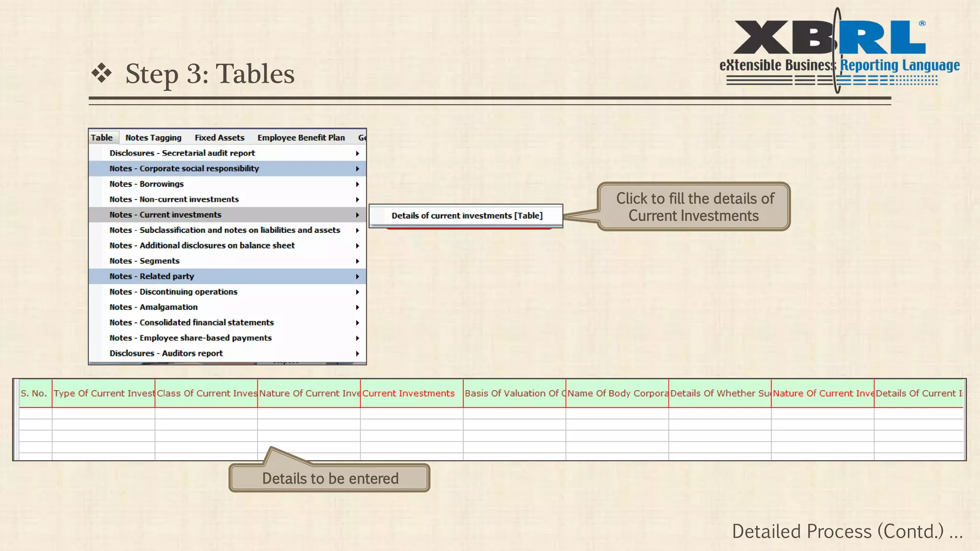Click the S. No. column header

click(35, 393)
